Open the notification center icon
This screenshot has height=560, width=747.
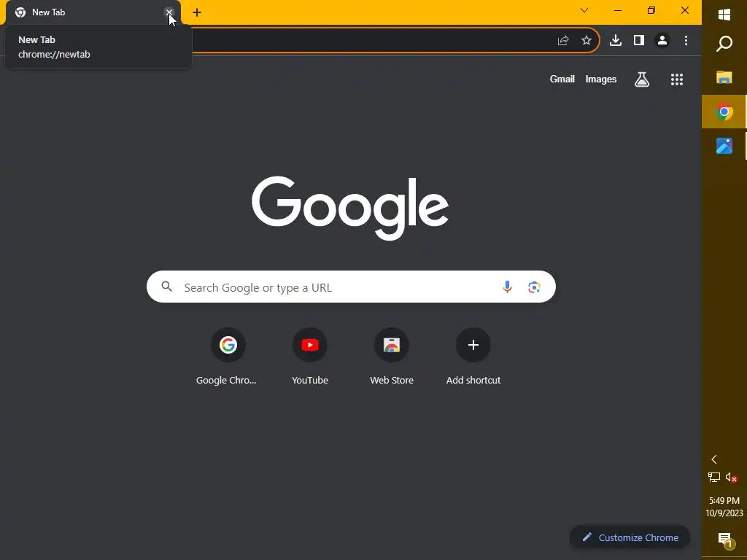click(x=724, y=540)
